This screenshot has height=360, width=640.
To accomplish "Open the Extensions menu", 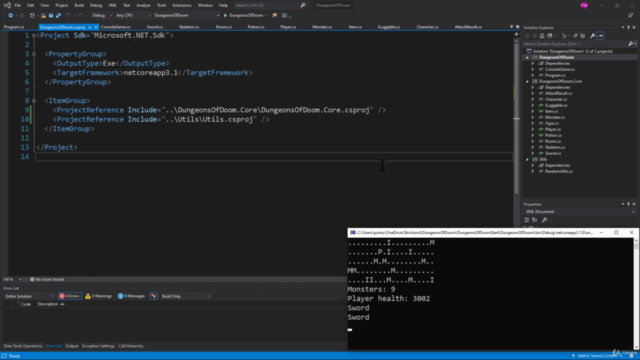I will coord(182,5).
